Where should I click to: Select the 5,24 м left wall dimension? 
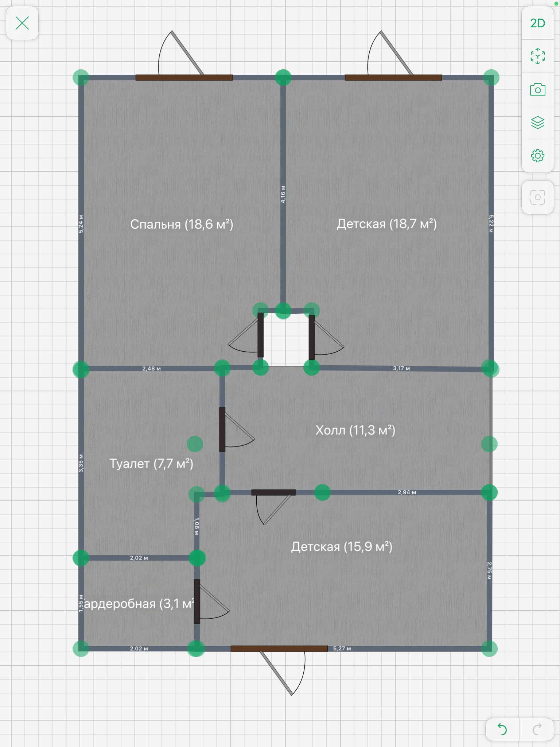pyautogui.click(x=81, y=224)
